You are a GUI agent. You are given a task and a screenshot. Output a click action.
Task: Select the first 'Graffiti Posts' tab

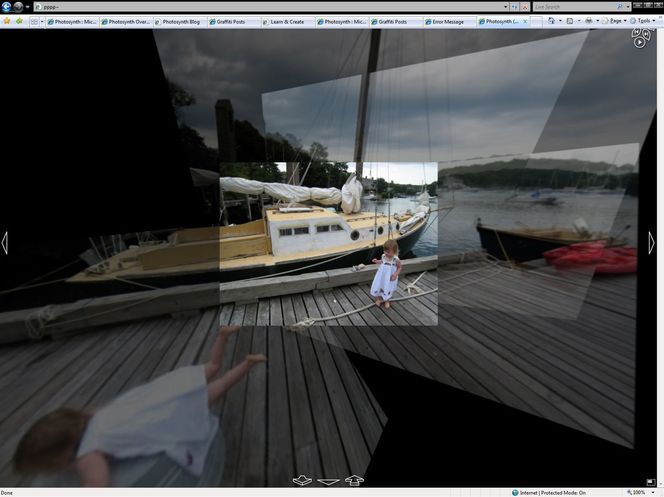[x=234, y=22]
